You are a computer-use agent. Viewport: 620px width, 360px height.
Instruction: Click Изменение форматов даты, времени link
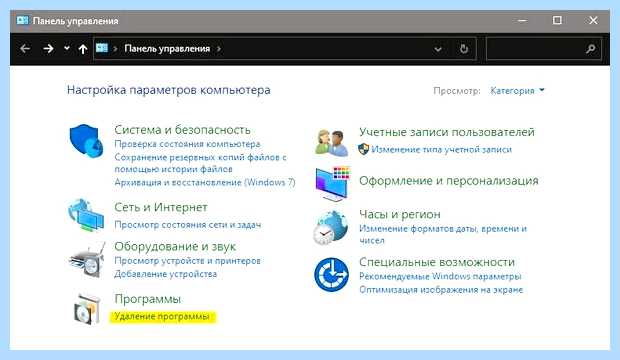pos(443,234)
